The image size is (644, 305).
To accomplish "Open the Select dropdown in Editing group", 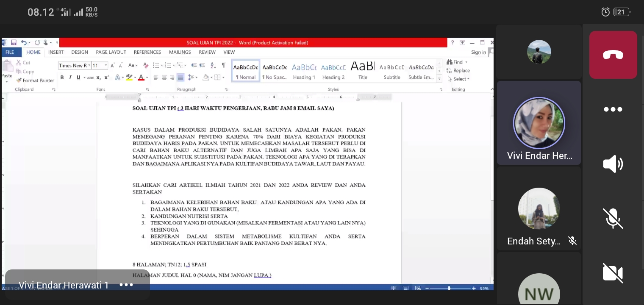I will 458,79.
